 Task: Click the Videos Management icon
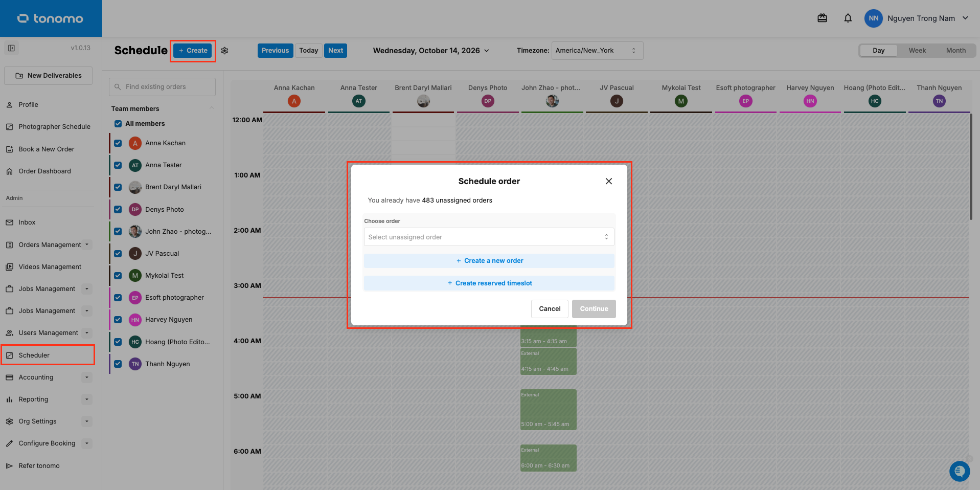tap(9, 267)
